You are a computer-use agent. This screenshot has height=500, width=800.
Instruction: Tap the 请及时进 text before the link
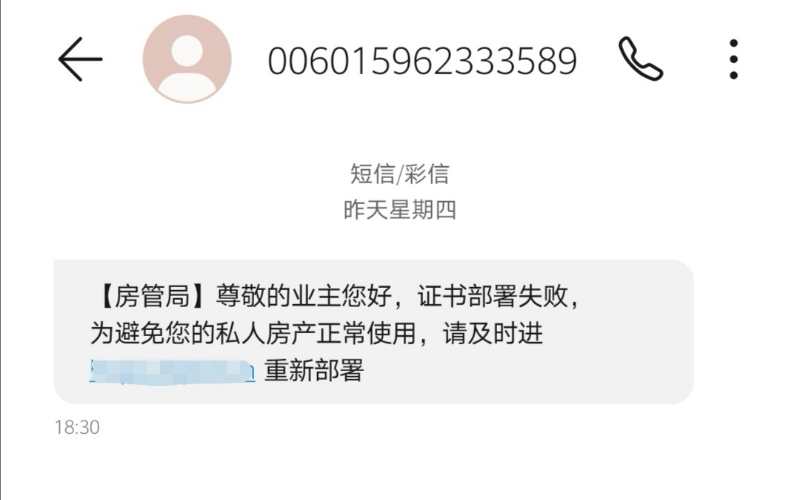pos(492,334)
